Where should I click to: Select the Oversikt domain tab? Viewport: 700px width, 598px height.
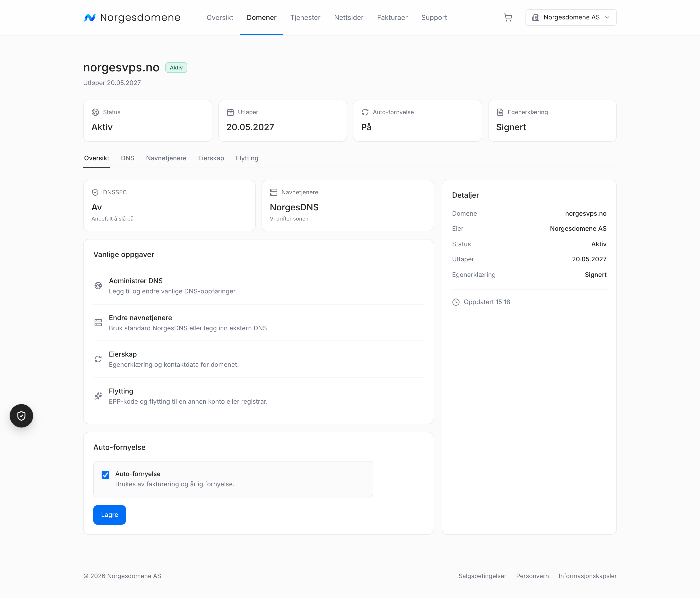coord(97,158)
